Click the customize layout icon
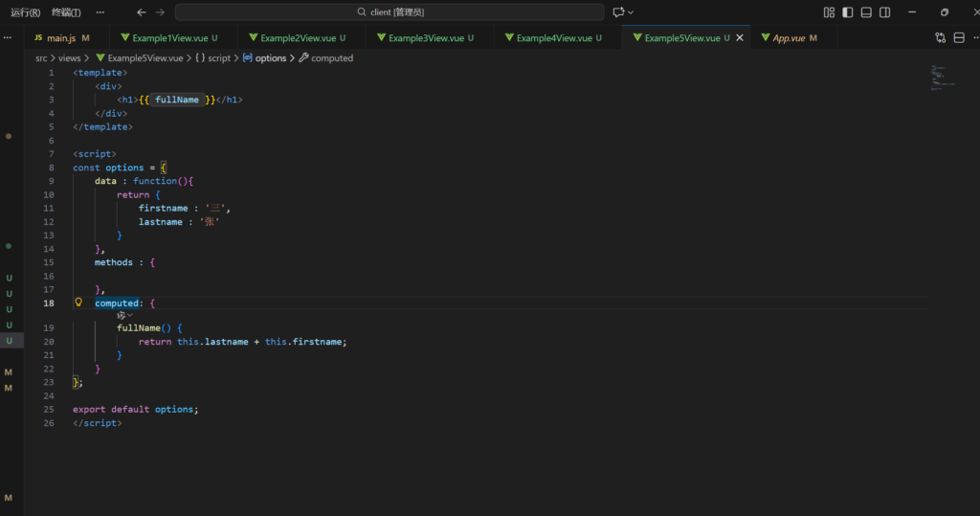980x516 pixels. coord(829,12)
